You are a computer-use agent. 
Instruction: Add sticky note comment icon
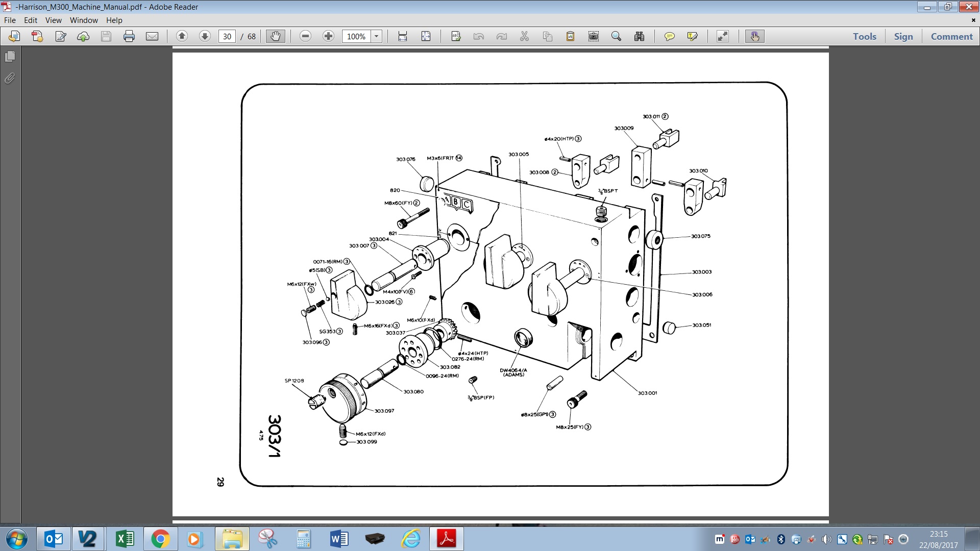pyautogui.click(x=669, y=36)
